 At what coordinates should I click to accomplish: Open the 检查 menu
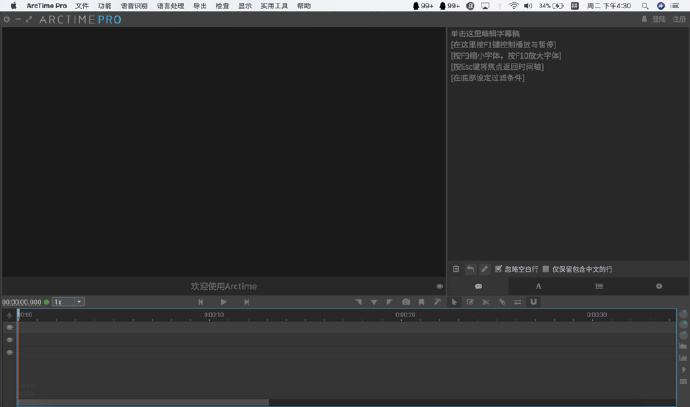pyautogui.click(x=222, y=6)
